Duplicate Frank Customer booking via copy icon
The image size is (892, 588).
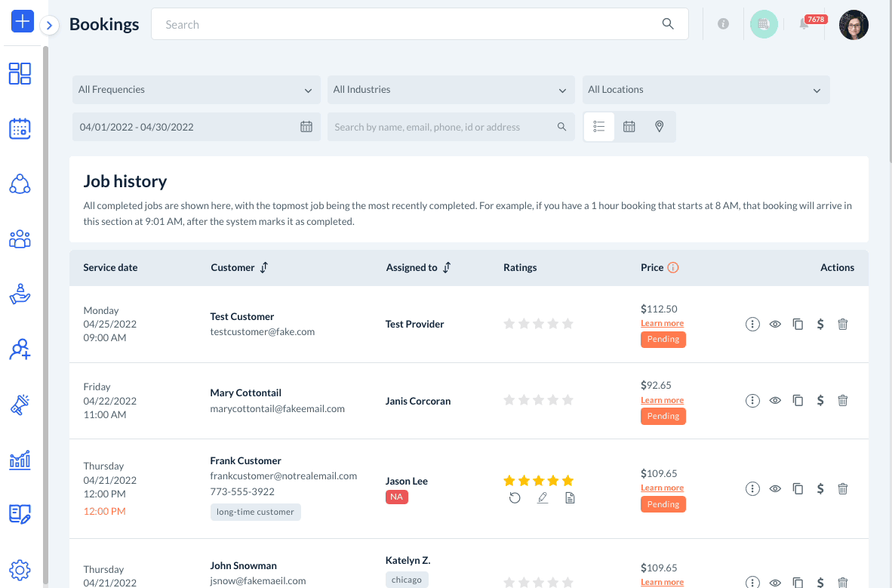tap(798, 488)
